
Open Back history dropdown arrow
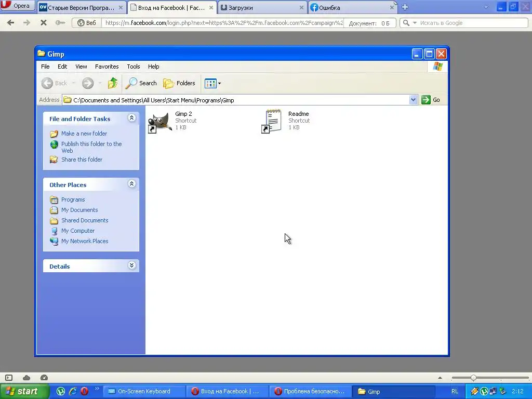coord(74,83)
